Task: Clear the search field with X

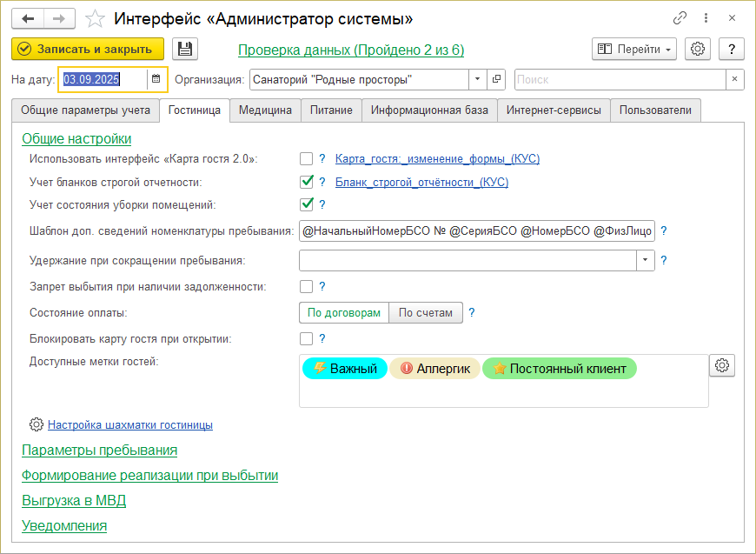Action: point(735,79)
